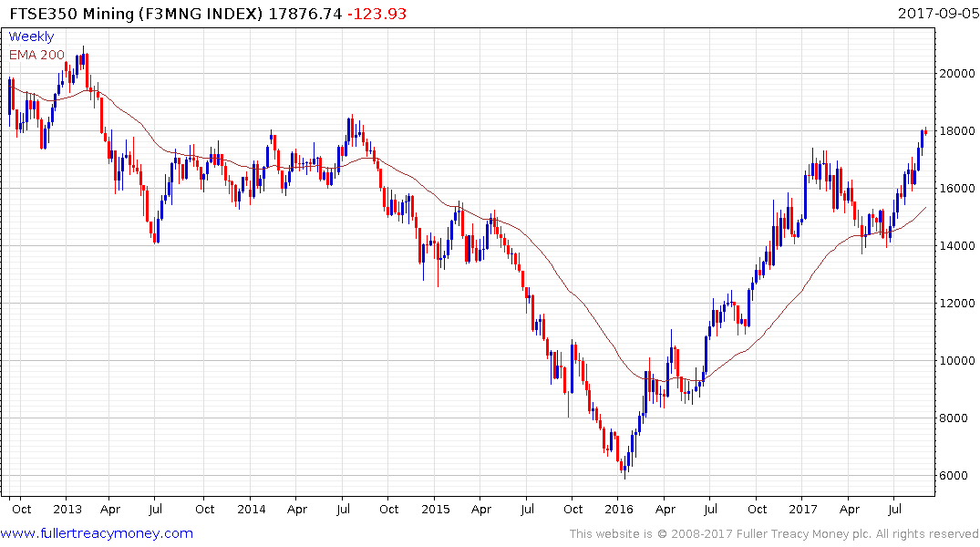
Task: Click the 2017 year label on time axis
Action: point(802,509)
